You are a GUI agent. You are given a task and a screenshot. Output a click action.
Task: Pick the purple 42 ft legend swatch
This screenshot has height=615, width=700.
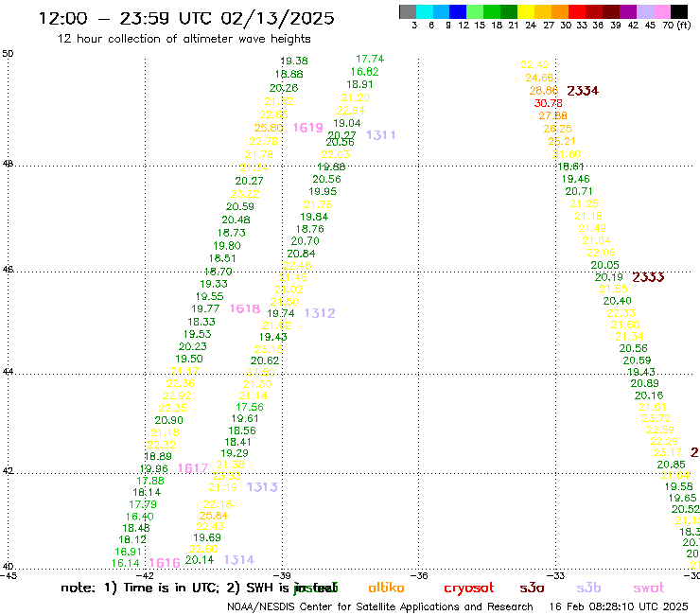coord(628,11)
